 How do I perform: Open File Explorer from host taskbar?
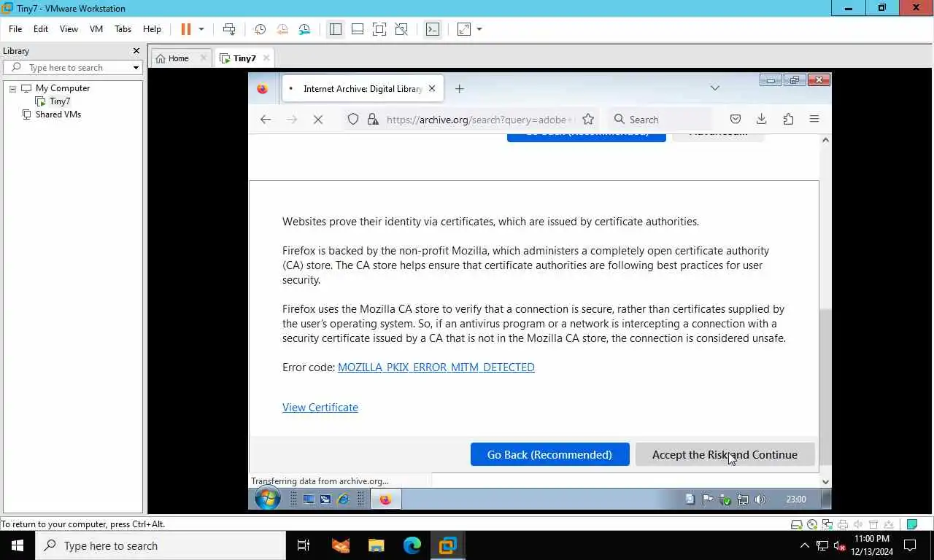pos(376,545)
